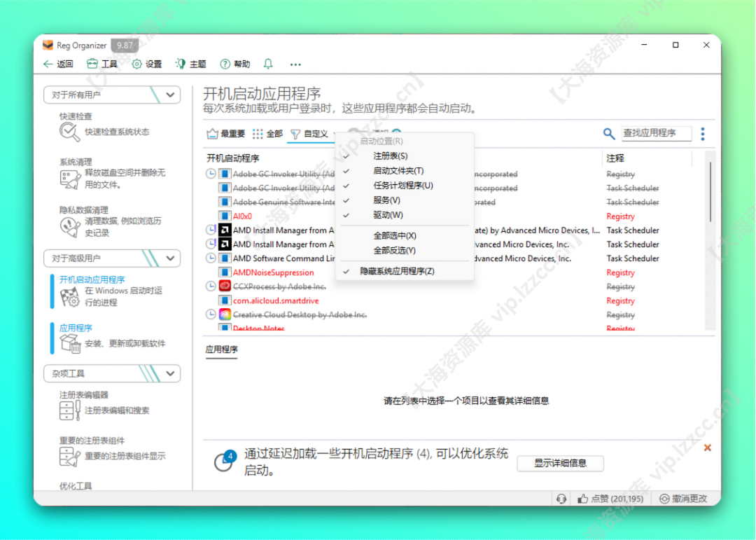Open 应用程序 sidebar link

point(75,328)
